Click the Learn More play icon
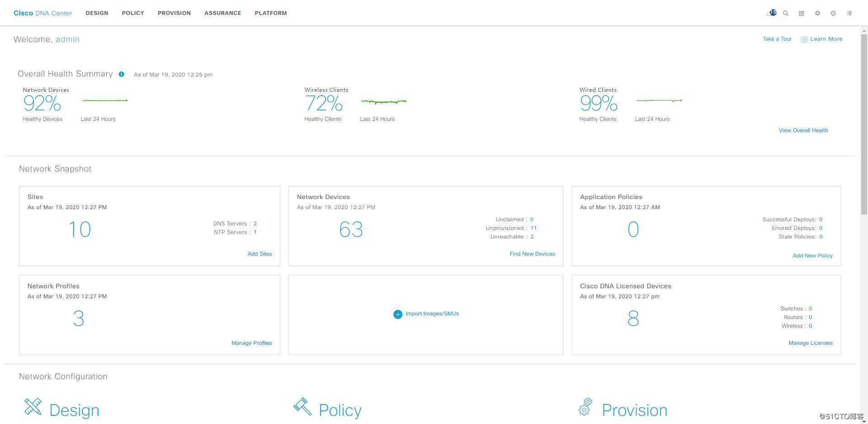Viewport: 868px width, 424px height. pos(804,39)
